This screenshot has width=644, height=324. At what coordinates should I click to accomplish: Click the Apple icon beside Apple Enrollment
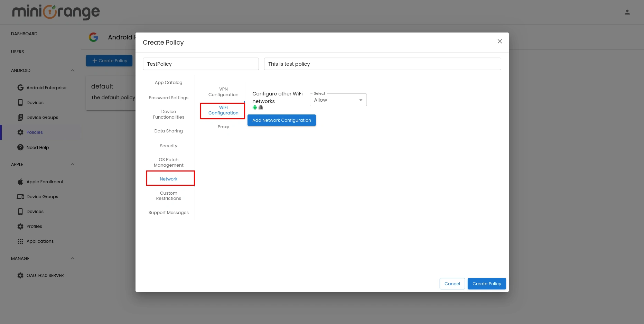20,182
